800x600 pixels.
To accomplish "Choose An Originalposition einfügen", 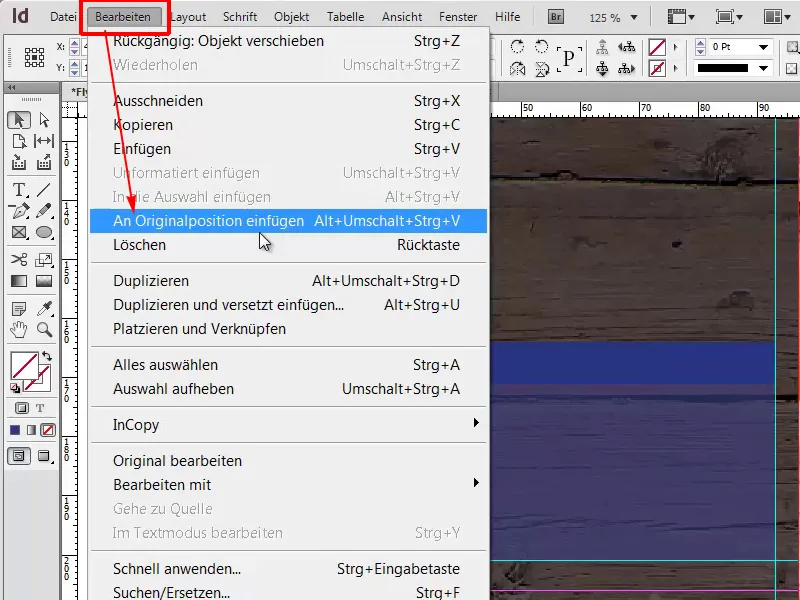I will click(288, 221).
